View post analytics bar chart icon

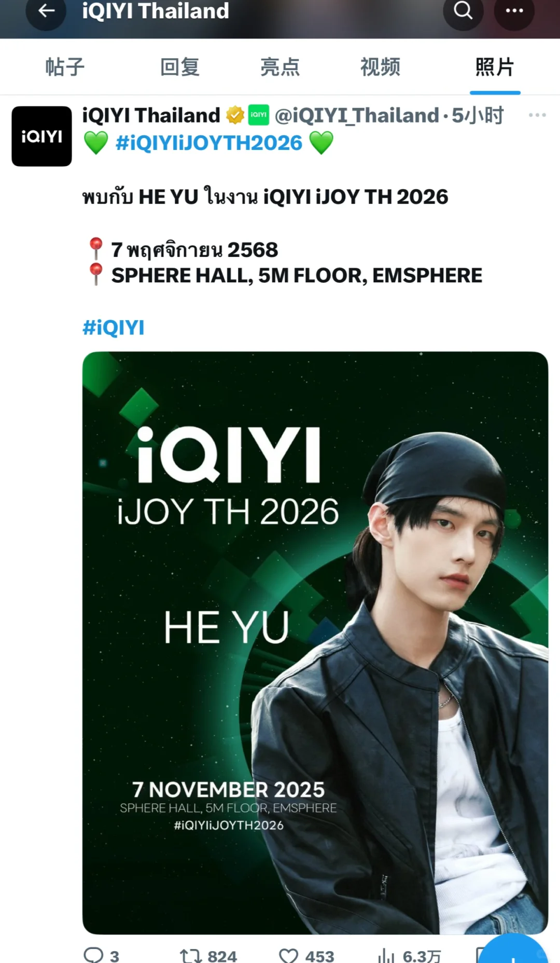pos(386,955)
